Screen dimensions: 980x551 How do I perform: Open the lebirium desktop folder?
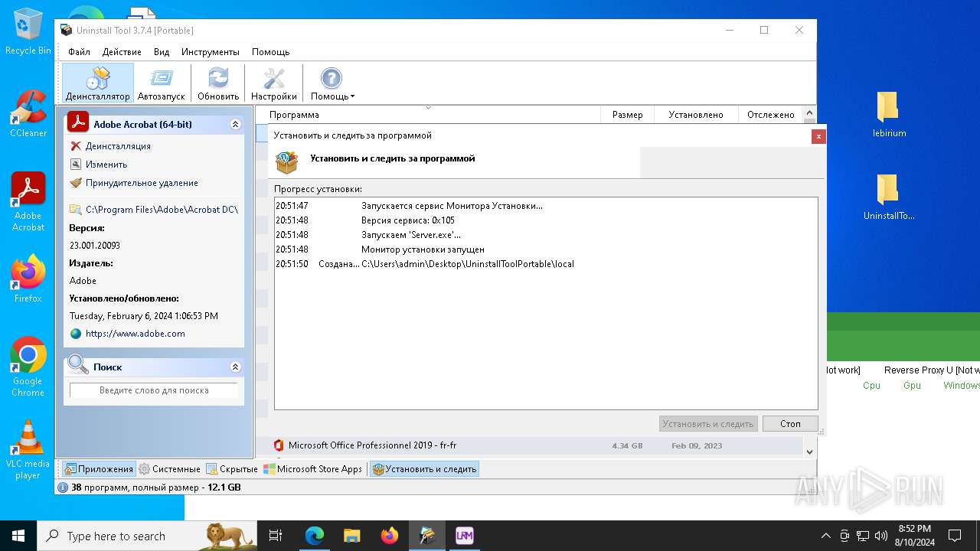889,114
